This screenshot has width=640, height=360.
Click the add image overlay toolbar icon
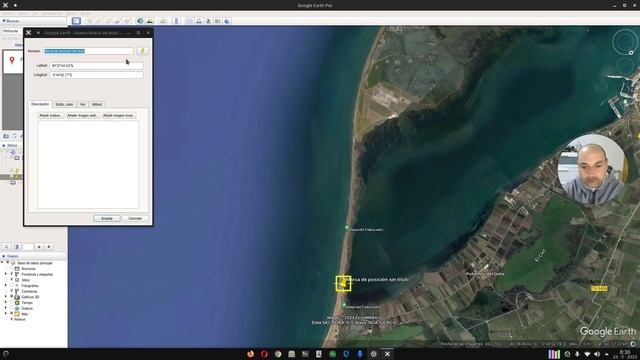tap(118, 20)
